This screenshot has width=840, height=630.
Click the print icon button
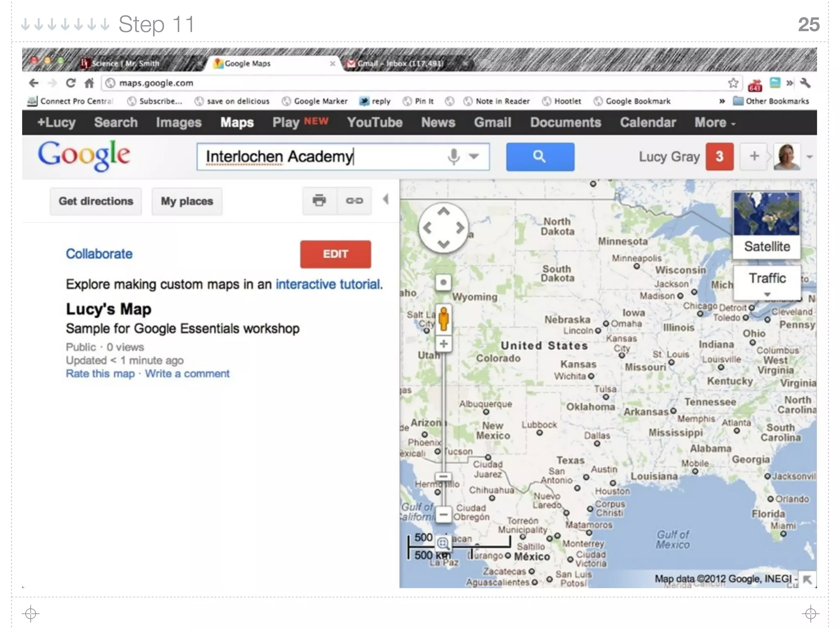click(x=319, y=201)
